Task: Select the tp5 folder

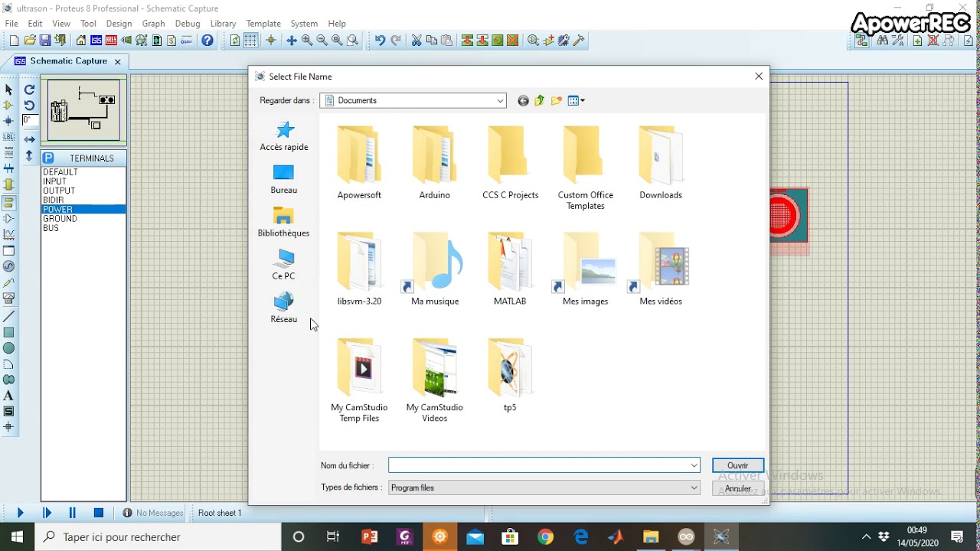Action: 510,375
